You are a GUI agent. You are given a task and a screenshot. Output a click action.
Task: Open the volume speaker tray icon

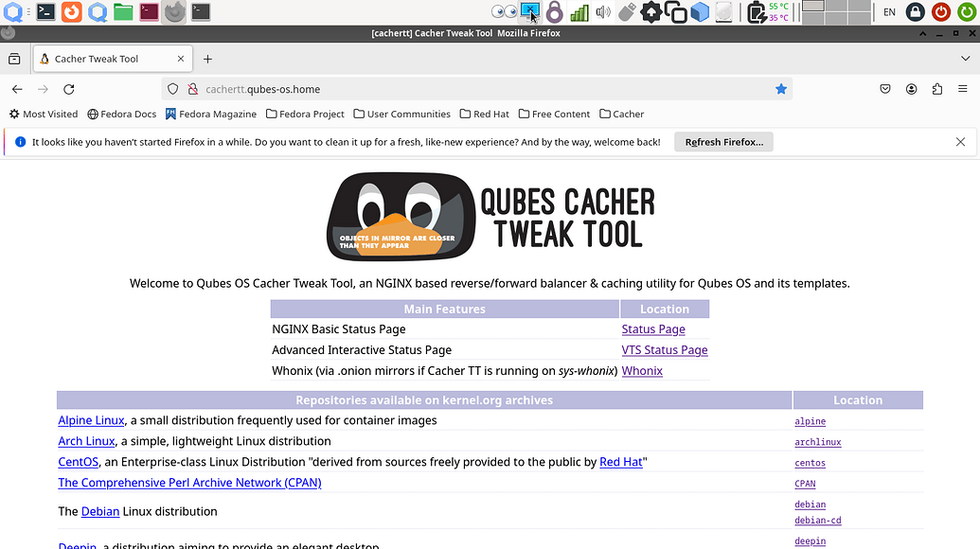[603, 12]
